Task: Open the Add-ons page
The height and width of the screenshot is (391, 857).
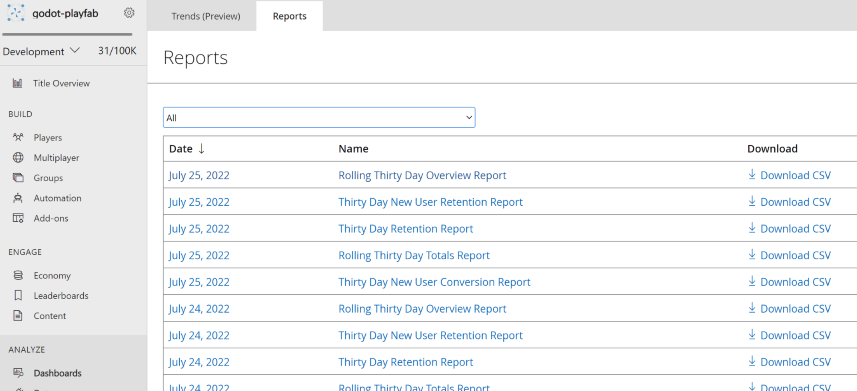Action: pos(51,219)
